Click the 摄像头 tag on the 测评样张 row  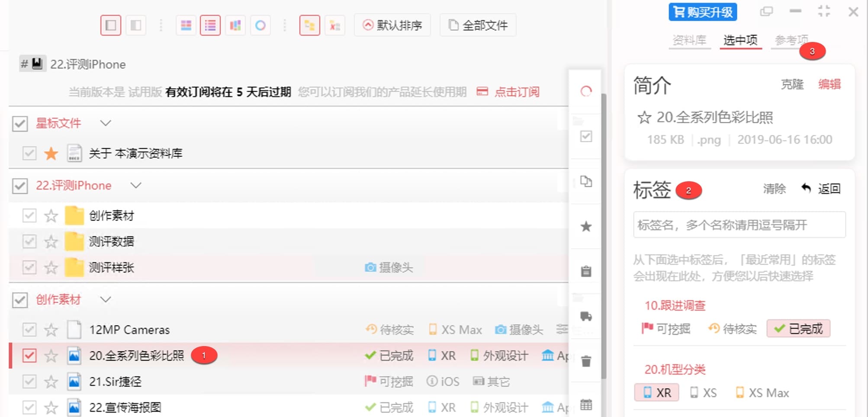tap(389, 267)
